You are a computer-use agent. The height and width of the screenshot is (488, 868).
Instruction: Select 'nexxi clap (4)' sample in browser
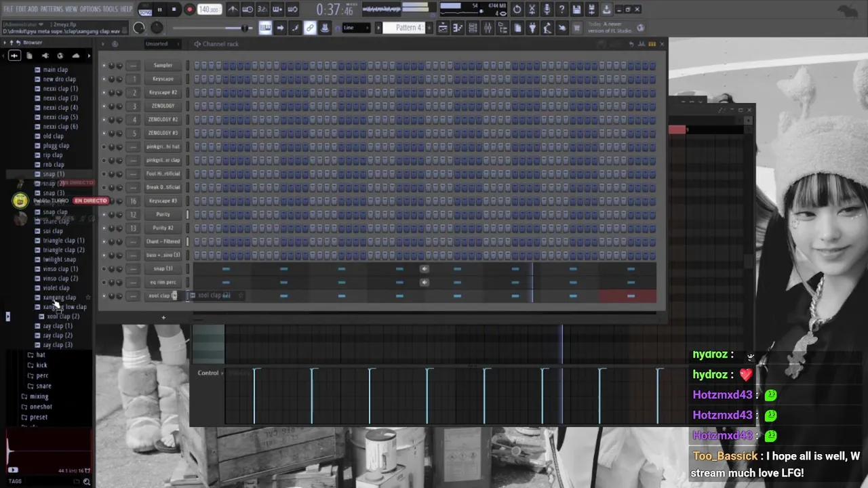tap(60, 108)
